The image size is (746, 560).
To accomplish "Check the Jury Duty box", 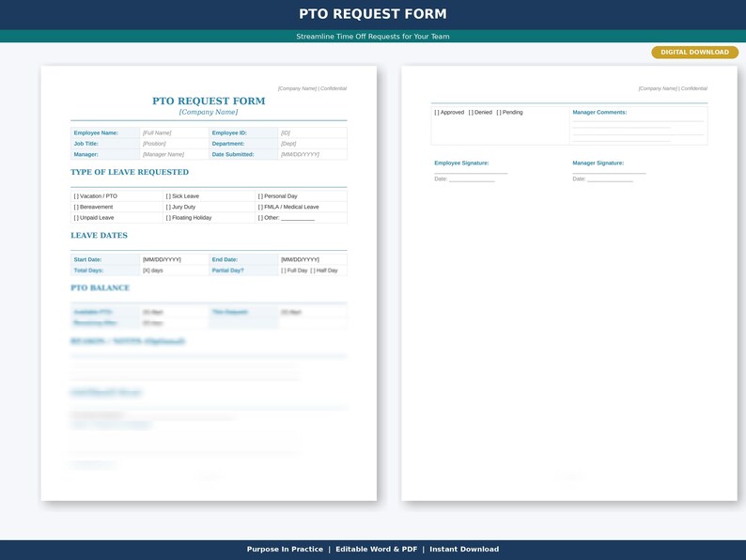I will (x=168, y=207).
